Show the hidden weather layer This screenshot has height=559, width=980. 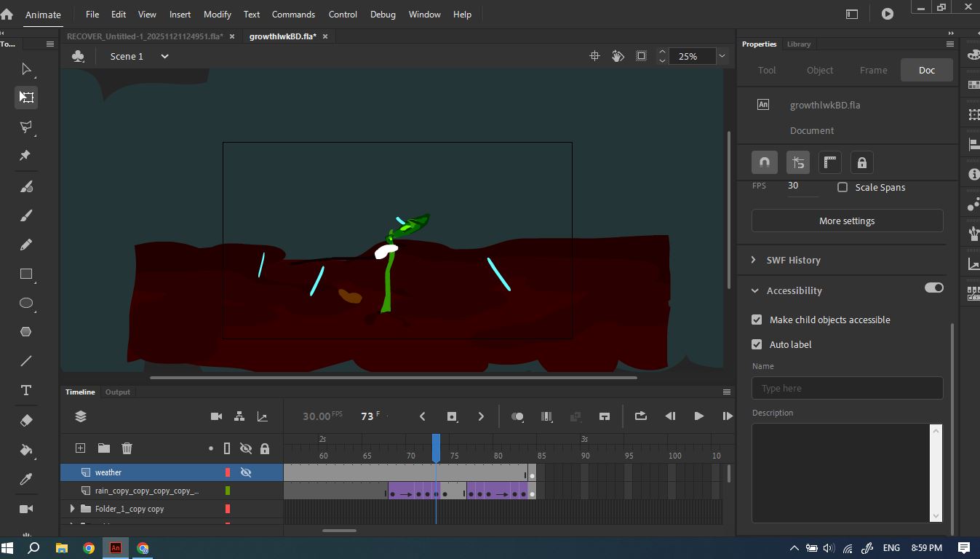click(x=246, y=472)
